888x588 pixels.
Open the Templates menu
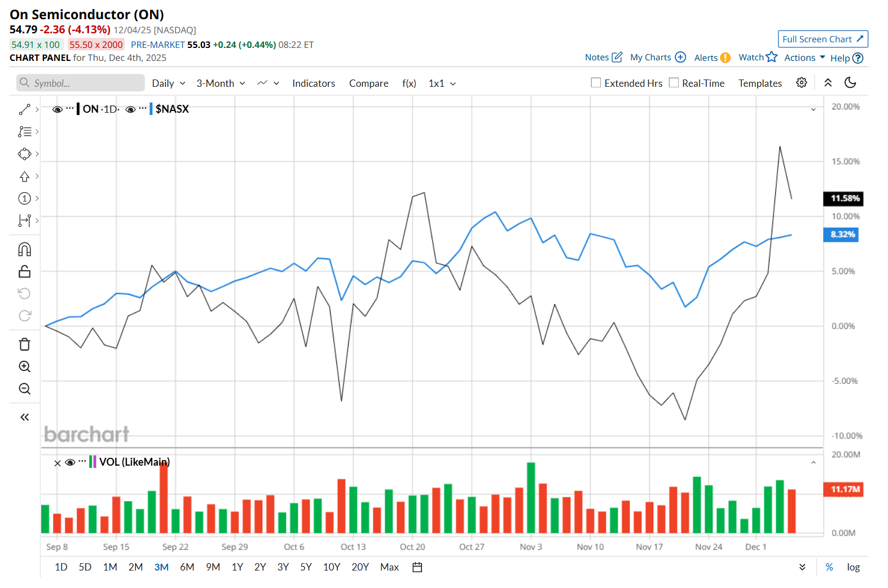pos(760,83)
